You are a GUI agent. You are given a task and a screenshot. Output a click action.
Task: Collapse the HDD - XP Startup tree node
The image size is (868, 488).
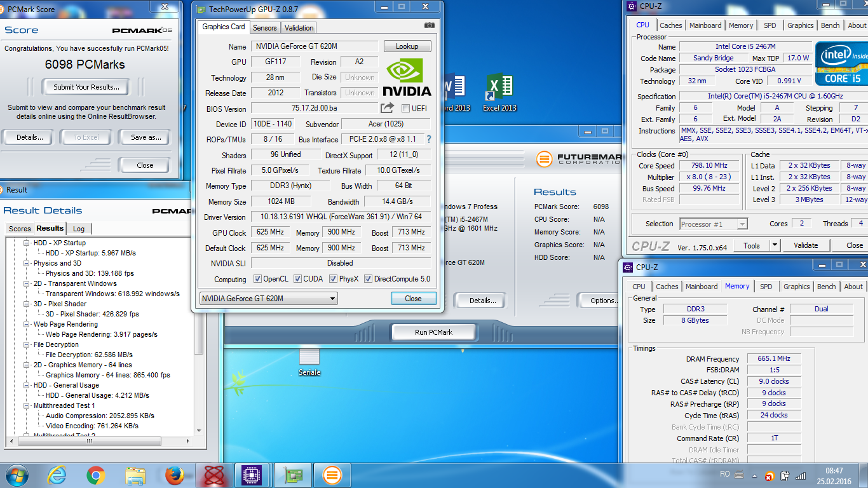pos(27,243)
